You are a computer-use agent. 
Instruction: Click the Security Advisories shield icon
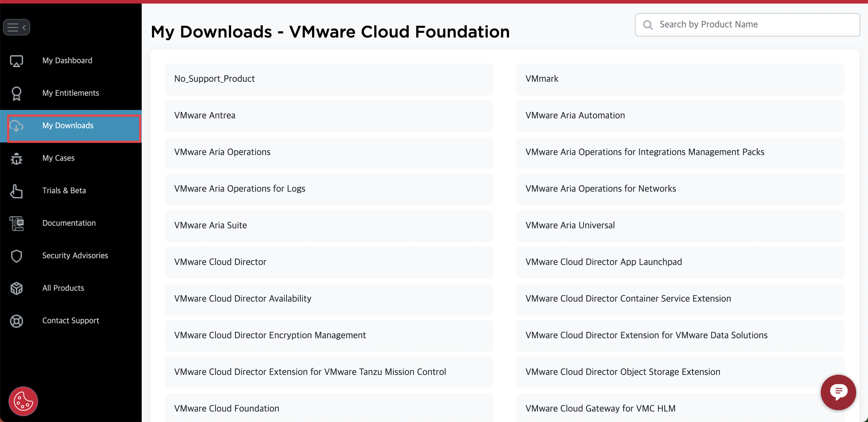[17, 256]
